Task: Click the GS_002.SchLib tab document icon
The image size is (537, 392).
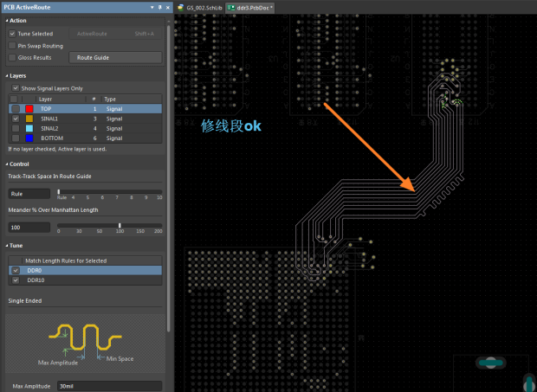Action: coord(181,8)
